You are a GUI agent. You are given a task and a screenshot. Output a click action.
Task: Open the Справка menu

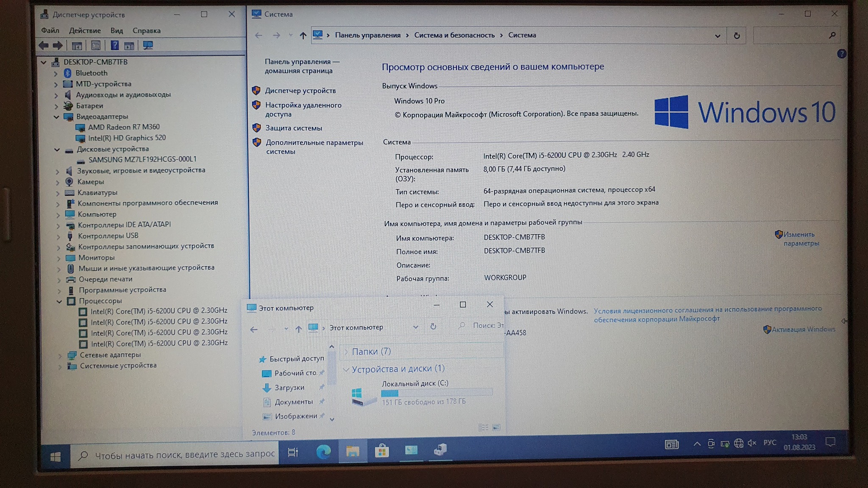(x=146, y=30)
